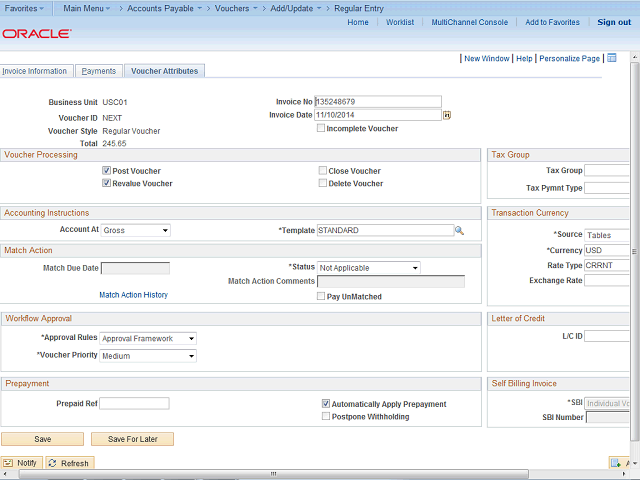Expand the Main Menu dropdown
This screenshot has width=640, height=480.
click(x=87, y=8)
